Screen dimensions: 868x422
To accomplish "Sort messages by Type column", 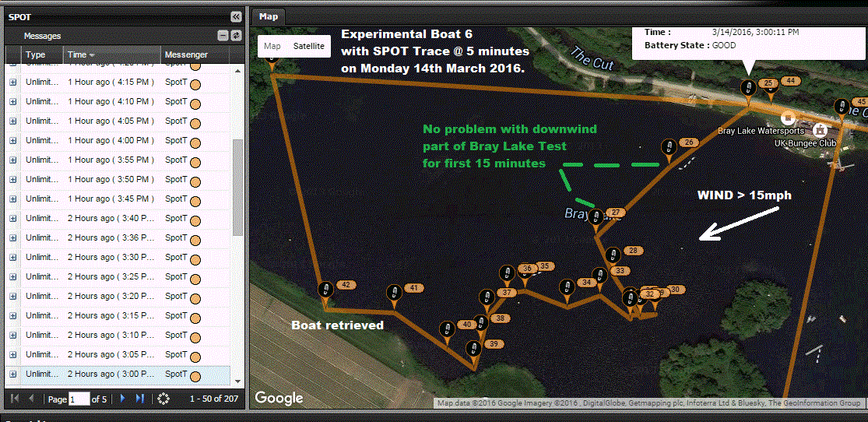I will 42,55.
